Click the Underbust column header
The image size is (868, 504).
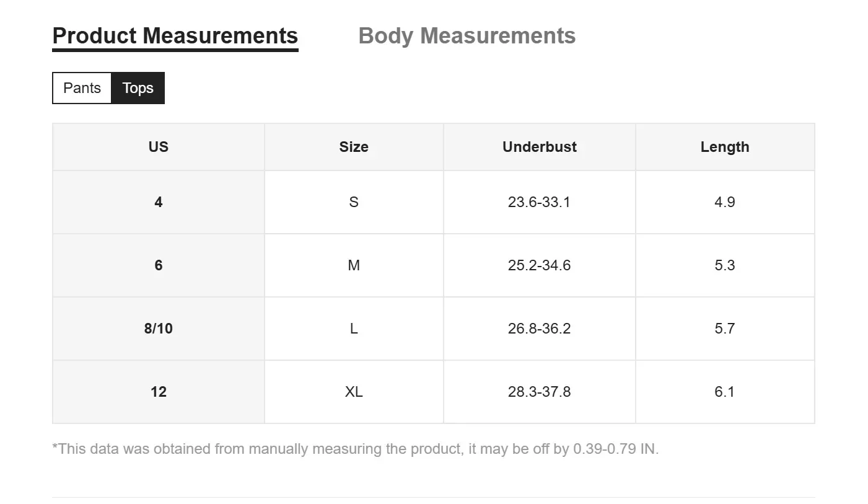pyautogui.click(x=539, y=147)
